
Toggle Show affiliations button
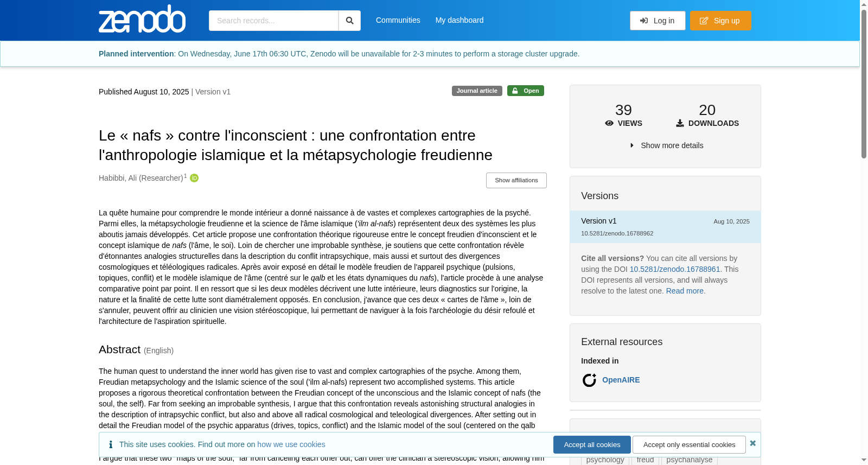(516, 180)
